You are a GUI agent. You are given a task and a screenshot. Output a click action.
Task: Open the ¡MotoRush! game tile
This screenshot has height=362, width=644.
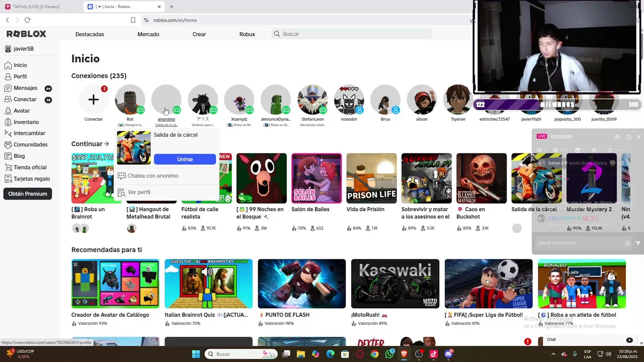[395, 284]
